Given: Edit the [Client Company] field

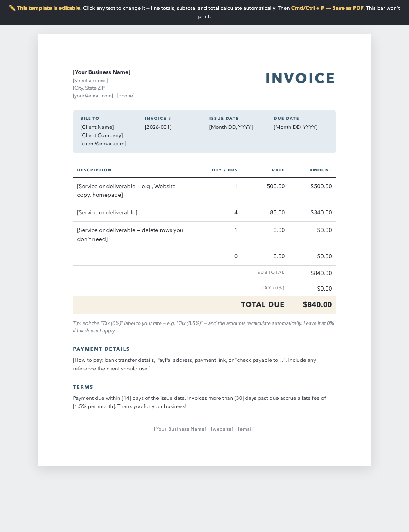Looking at the screenshot, I should [x=101, y=135].
